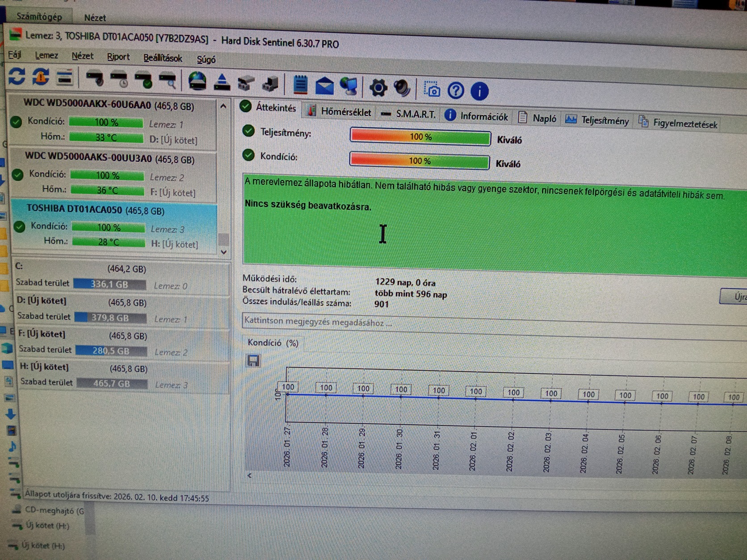Click status bar text 'Állapot utoljára frissítve'

coord(67,495)
